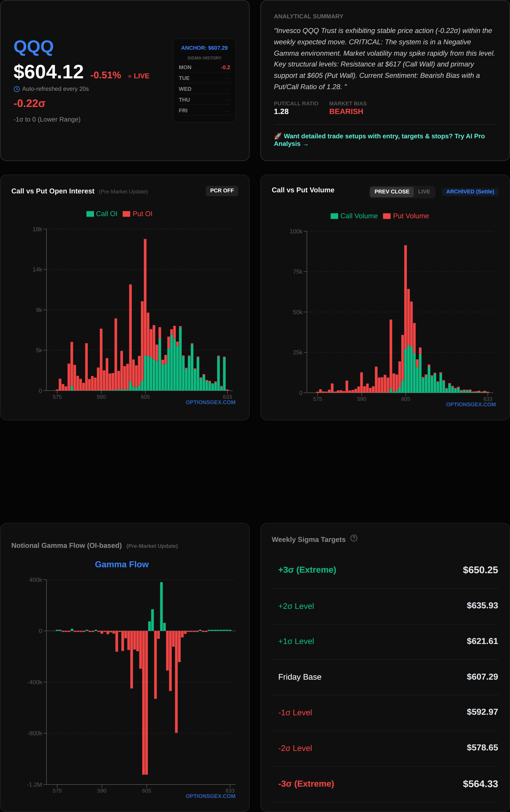The height and width of the screenshot is (812, 510).
Task: Select the PREV CLOSE volume tab
Action: click(391, 192)
